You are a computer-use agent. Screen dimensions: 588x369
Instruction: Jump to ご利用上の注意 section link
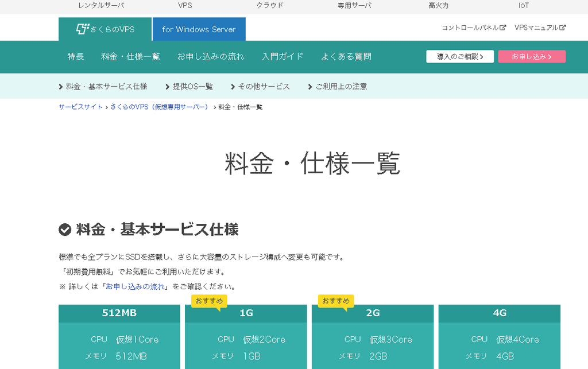coord(341,87)
